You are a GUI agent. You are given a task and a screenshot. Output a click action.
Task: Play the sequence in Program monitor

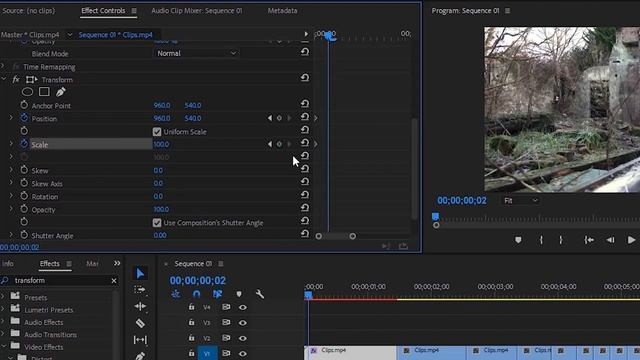(631, 240)
